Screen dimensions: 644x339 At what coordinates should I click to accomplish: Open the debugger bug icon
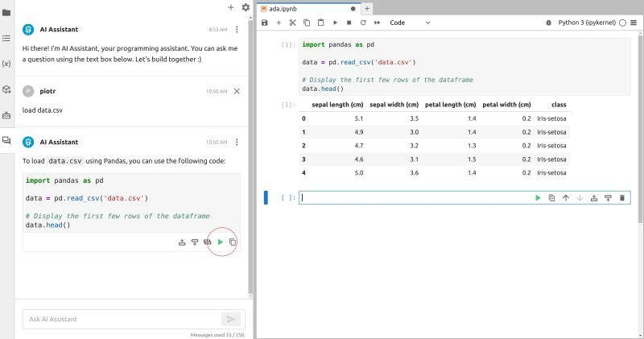(549, 23)
